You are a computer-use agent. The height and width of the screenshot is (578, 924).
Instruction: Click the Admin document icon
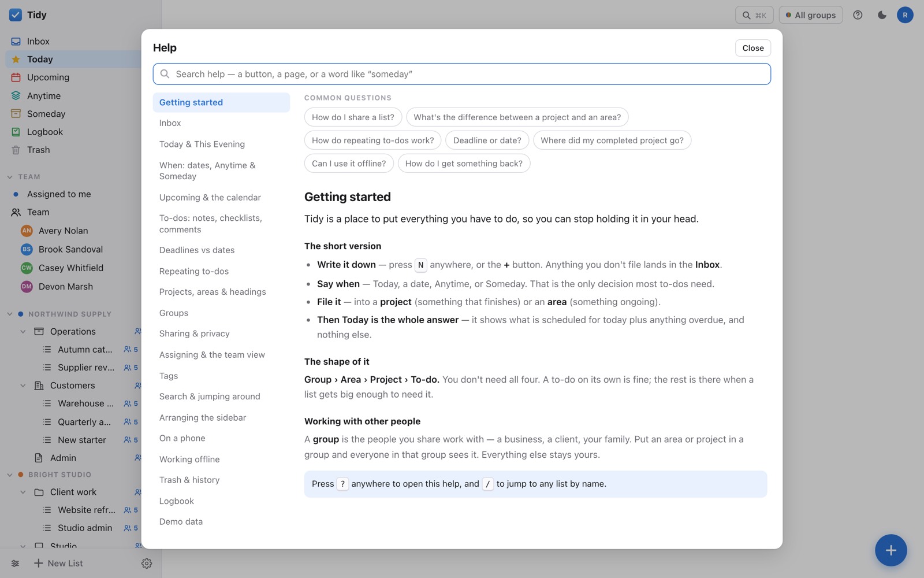pyautogui.click(x=39, y=458)
